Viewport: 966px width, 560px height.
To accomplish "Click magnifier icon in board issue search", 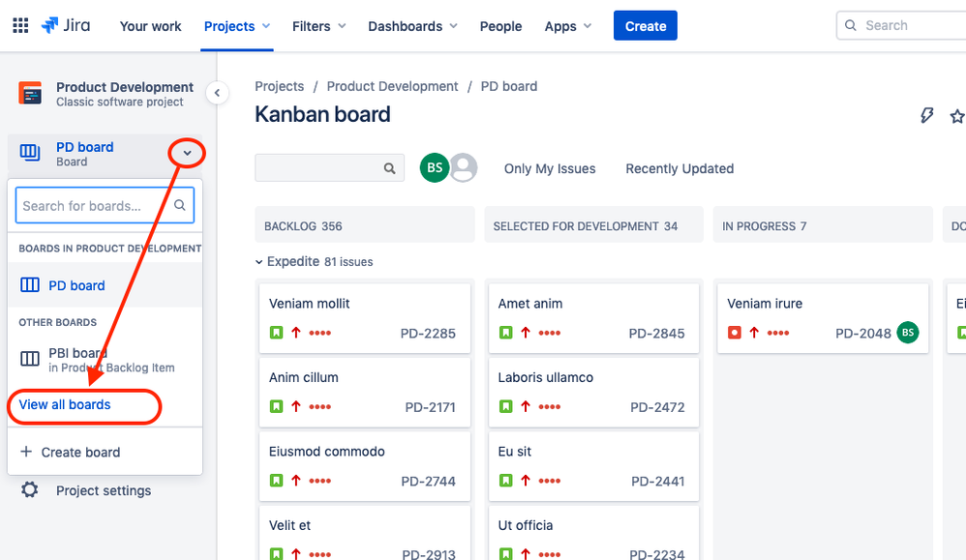I will [389, 168].
